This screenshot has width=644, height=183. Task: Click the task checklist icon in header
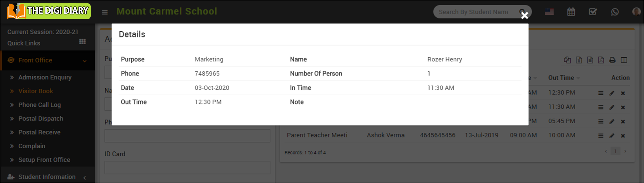593,12
